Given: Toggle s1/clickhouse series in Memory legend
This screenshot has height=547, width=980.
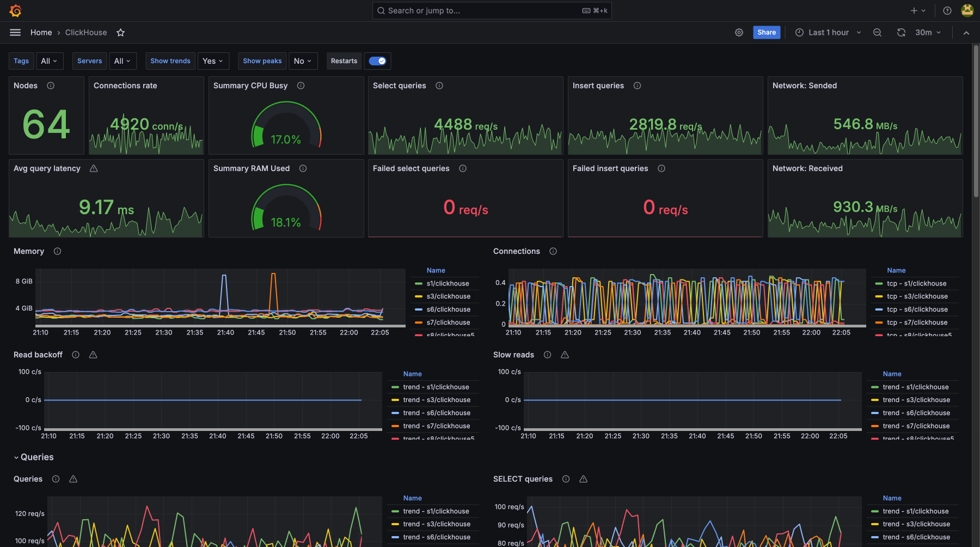Looking at the screenshot, I should [x=448, y=283].
